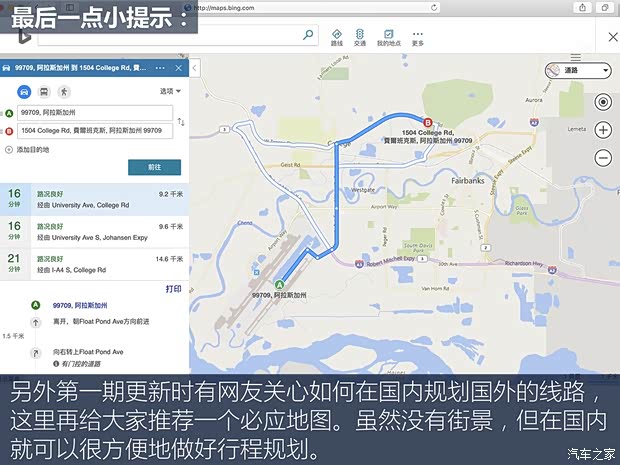Viewport: 620px width, 465px height.
Task: Click the marker A icon beside start field
Action: [9, 113]
